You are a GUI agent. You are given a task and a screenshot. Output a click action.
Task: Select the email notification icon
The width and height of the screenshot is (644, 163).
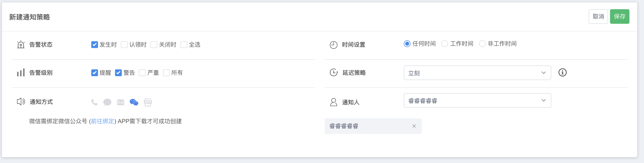pos(121,102)
